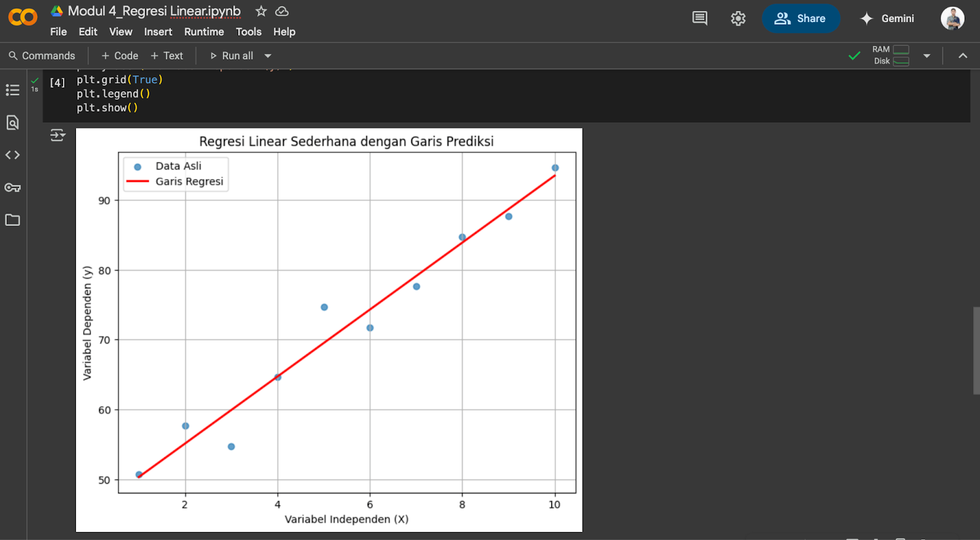Open the Runtime menu
Image resolution: width=980 pixels, height=540 pixels.
point(204,32)
